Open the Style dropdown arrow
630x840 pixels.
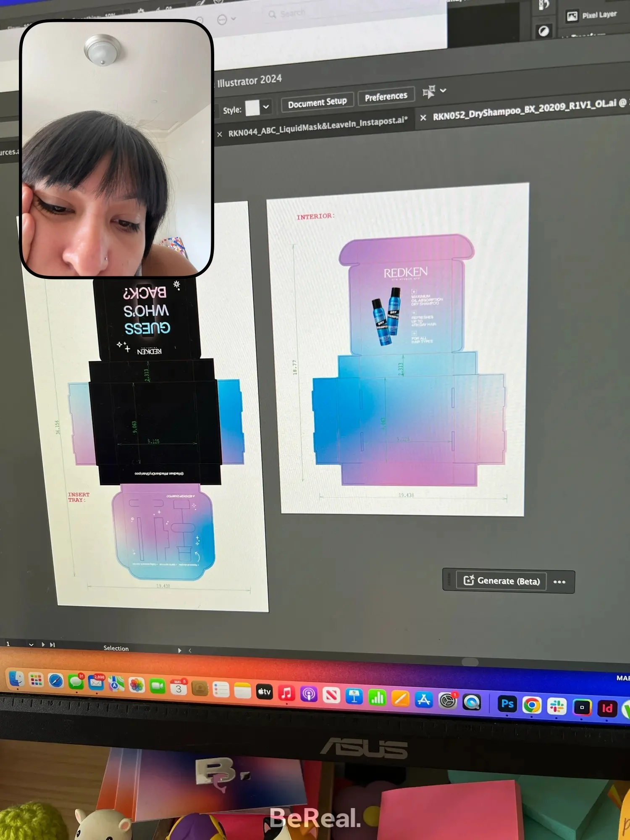tap(266, 107)
